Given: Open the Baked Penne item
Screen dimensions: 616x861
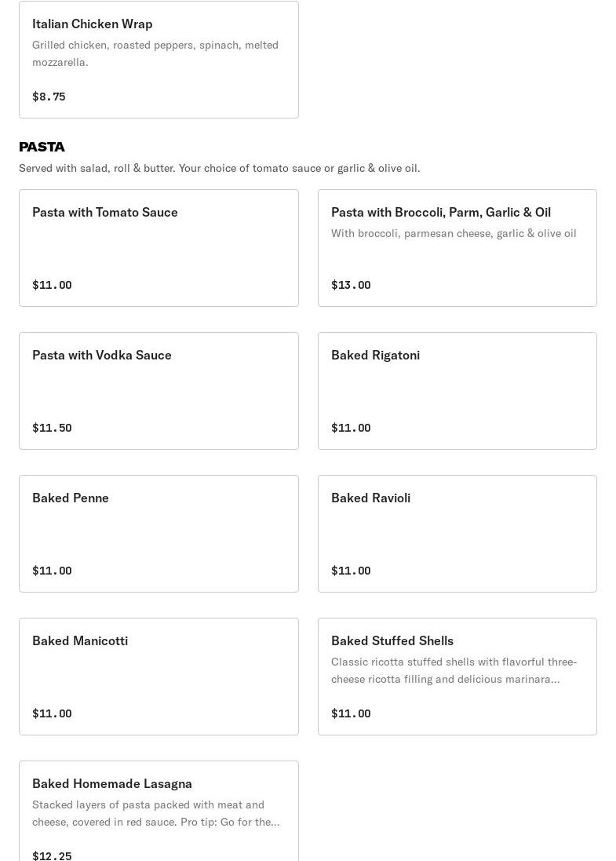Looking at the screenshot, I should [x=159, y=533].
